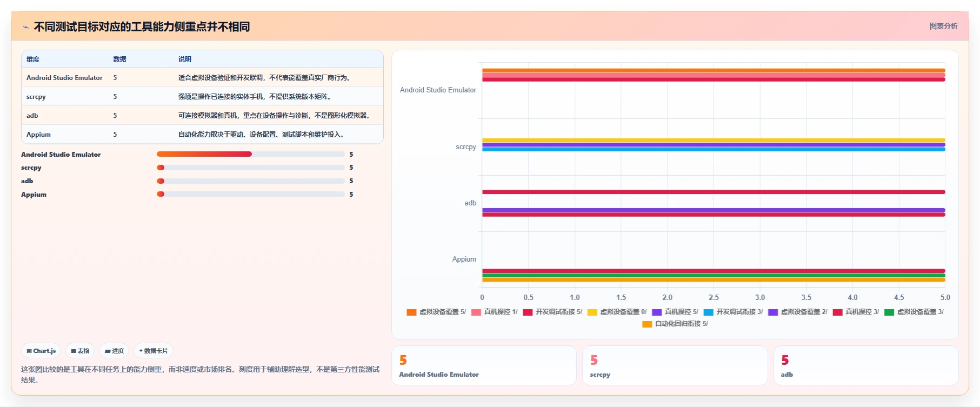Click the 5.0 tick on the chart x-axis

945,297
